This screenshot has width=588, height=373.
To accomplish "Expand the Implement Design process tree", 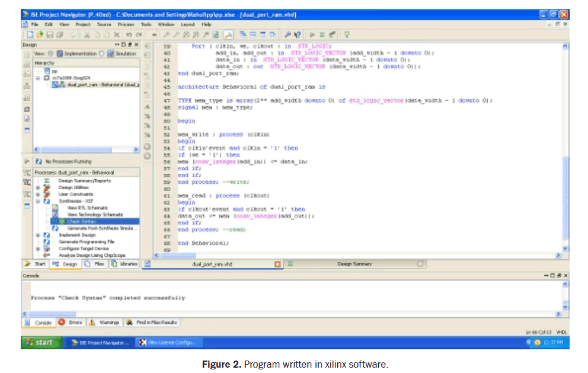I will [39, 235].
